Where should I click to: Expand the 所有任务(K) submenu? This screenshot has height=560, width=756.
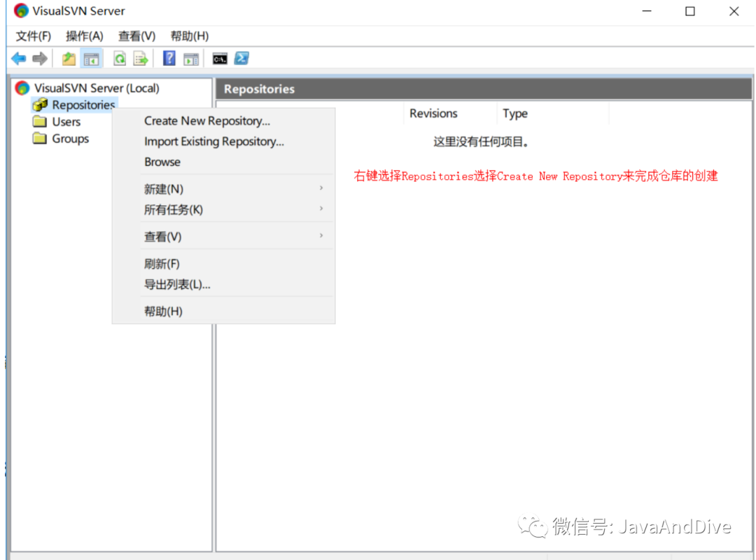click(224, 210)
